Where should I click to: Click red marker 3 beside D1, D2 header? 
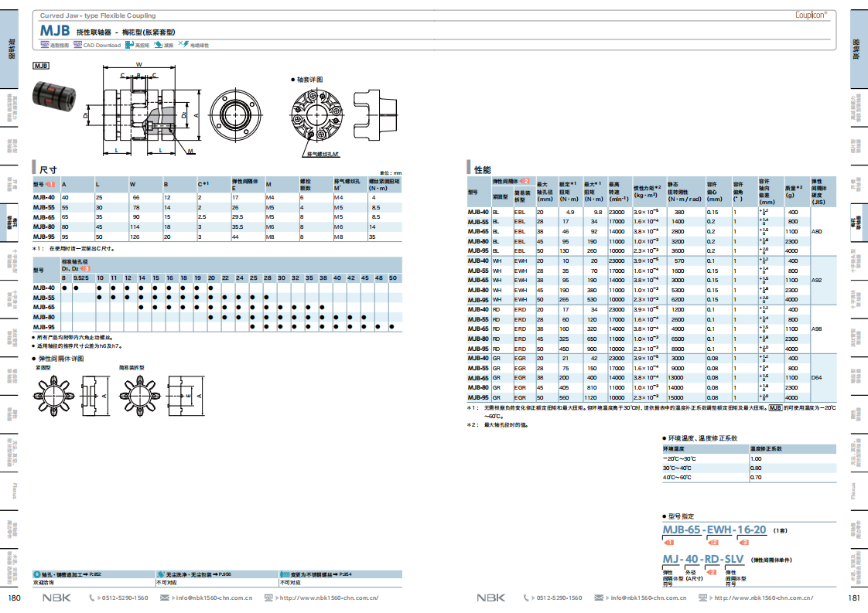tap(85, 269)
